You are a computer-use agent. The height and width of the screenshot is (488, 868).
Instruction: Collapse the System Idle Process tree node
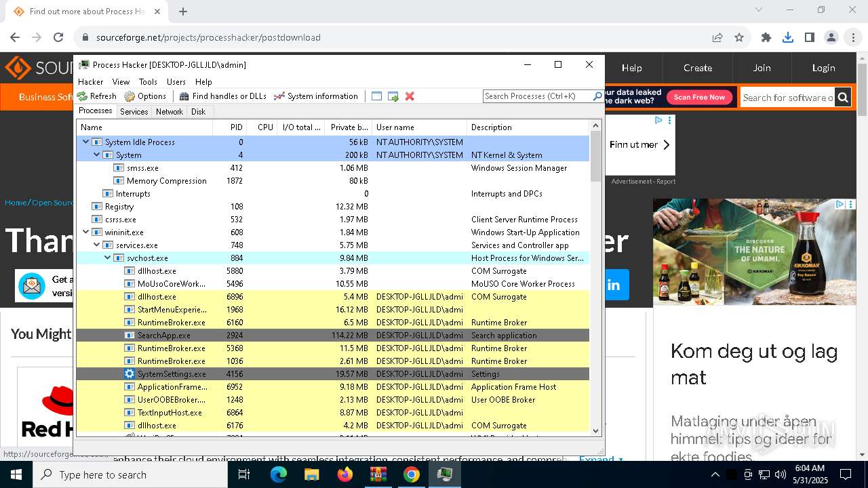(86, 142)
